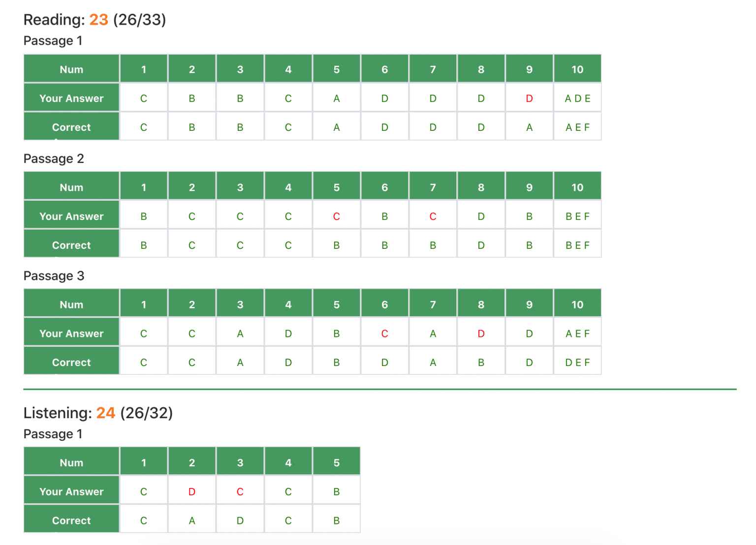Click Listening Passage 1 question 3 red answer C
The width and height of the screenshot is (756, 545).
[240, 492]
